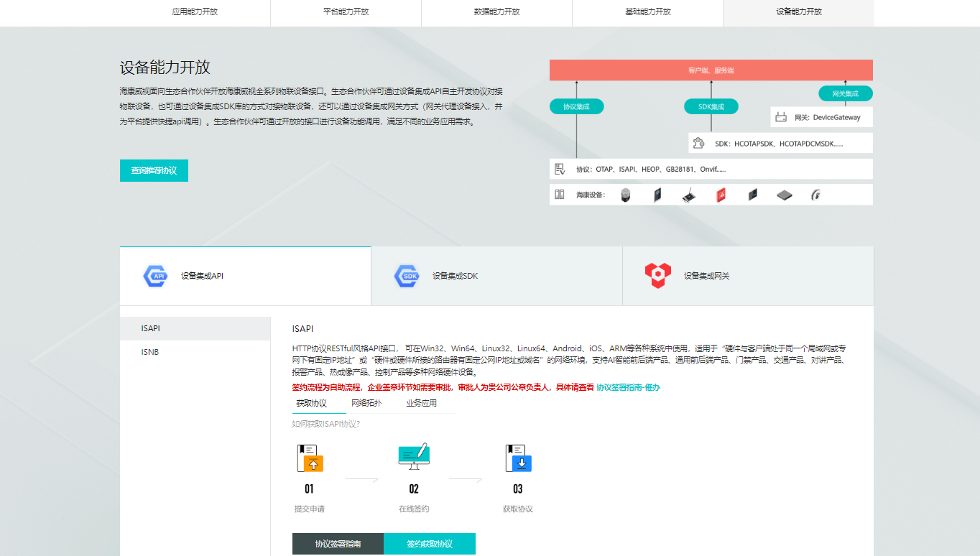Open the 设备集成API tab

tap(245, 276)
